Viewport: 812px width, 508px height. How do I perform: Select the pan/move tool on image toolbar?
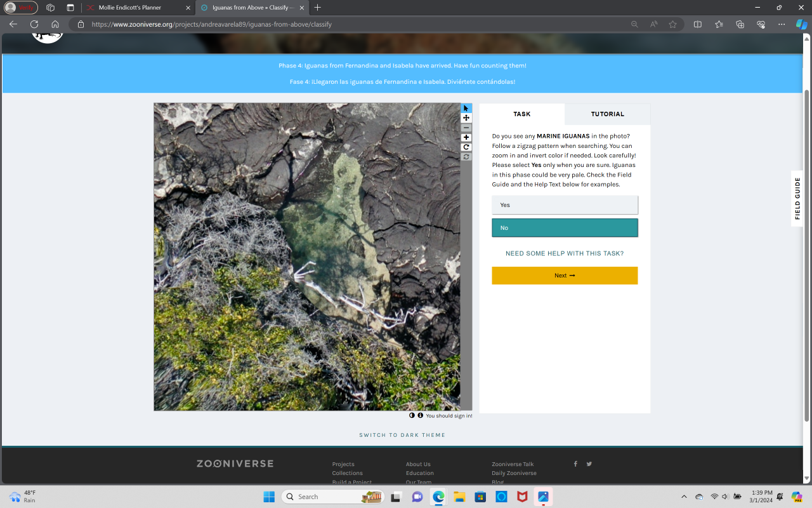click(466, 118)
